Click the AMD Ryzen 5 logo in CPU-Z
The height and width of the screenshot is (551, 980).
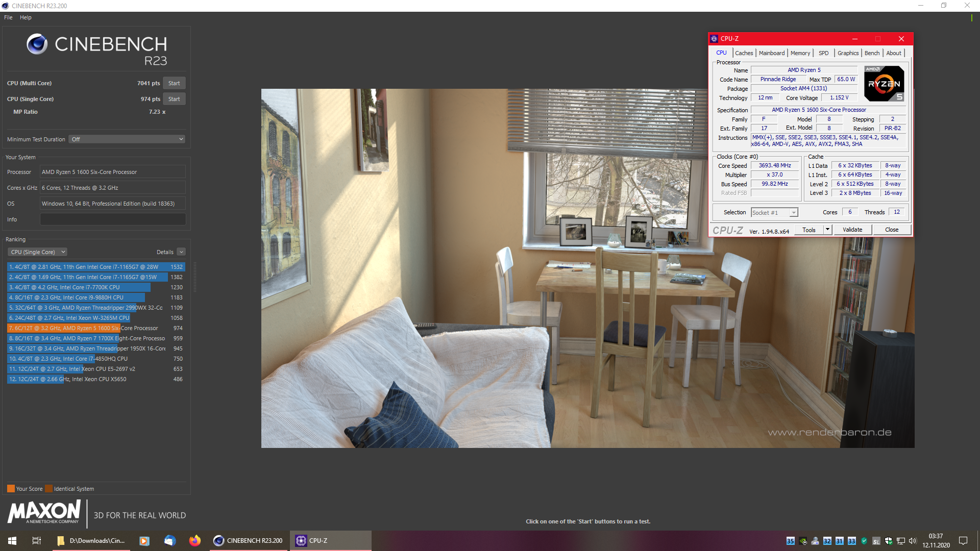coord(884,84)
